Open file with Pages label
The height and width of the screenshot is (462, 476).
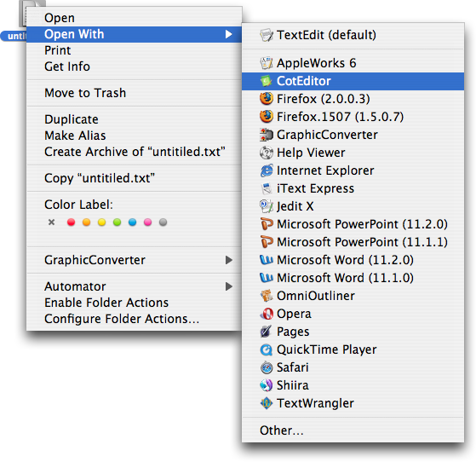(293, 332)
